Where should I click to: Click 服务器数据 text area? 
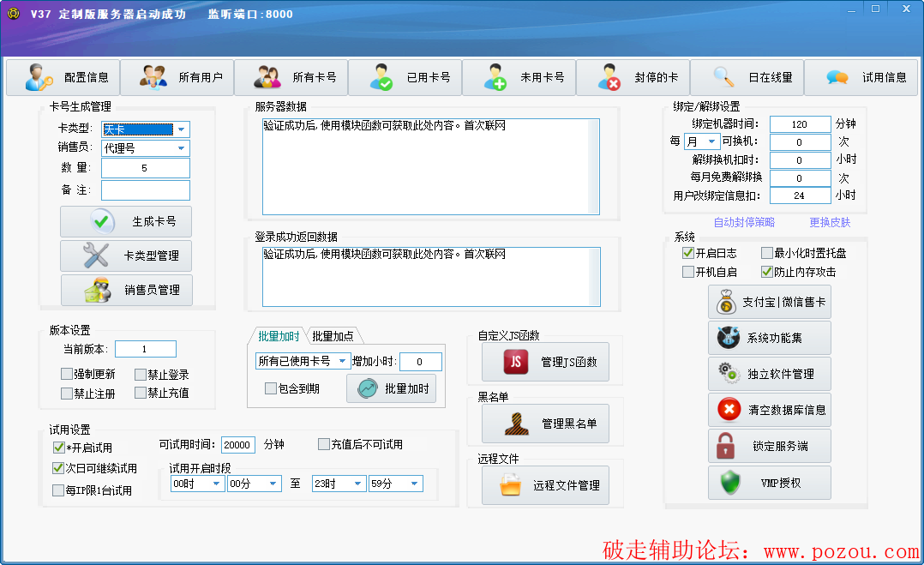431,166
